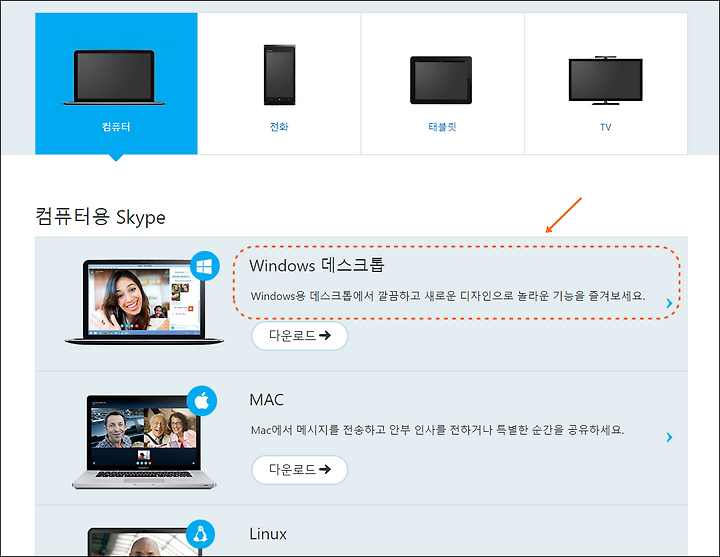The width and height of the screenshot is (720, 557).
Task: Click the Windows용 데스크톱 description text
Action: coord(448,296)
